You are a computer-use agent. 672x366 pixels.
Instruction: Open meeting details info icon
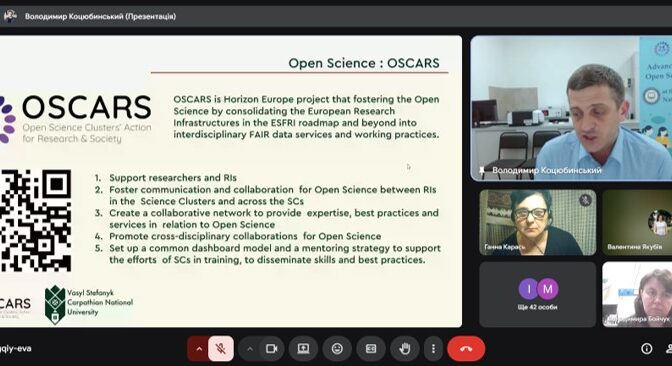coord(647,349)
